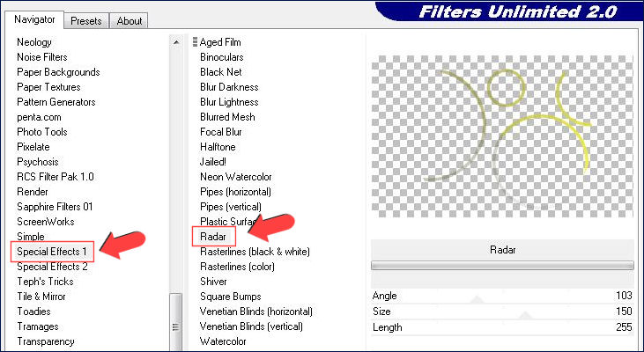This screenshot has width=644, height=352.
Task: Choose the Aged Film filter
Action: click(220, 42)
